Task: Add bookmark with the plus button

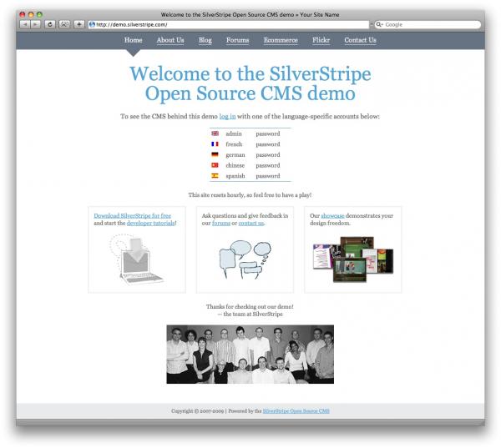Action: 79,24
